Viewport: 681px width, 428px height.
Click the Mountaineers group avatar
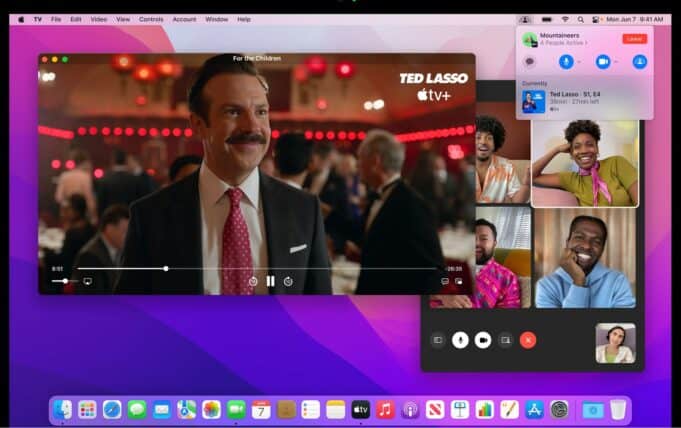pyautogui.click(x=529, y=40)
